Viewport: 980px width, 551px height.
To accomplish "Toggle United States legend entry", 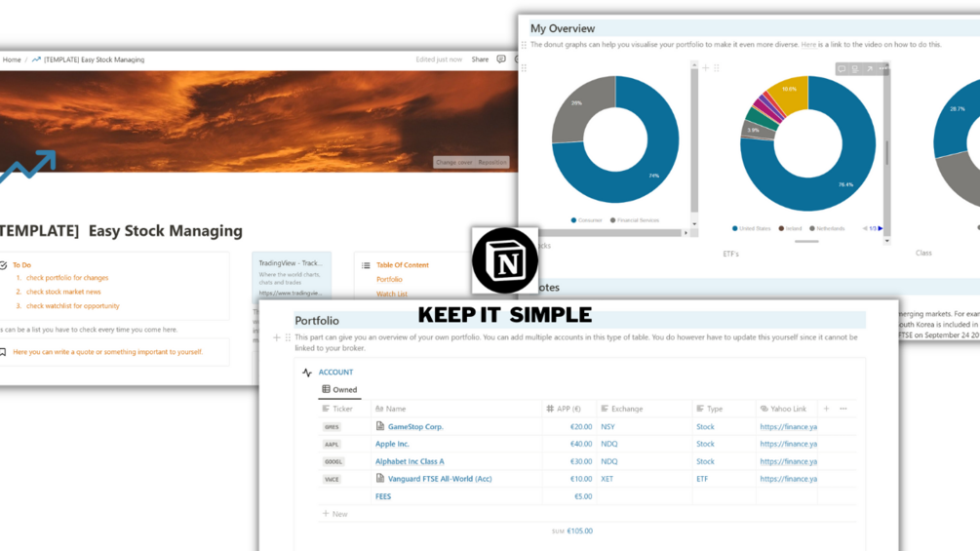I will click(x=751, y=228).
